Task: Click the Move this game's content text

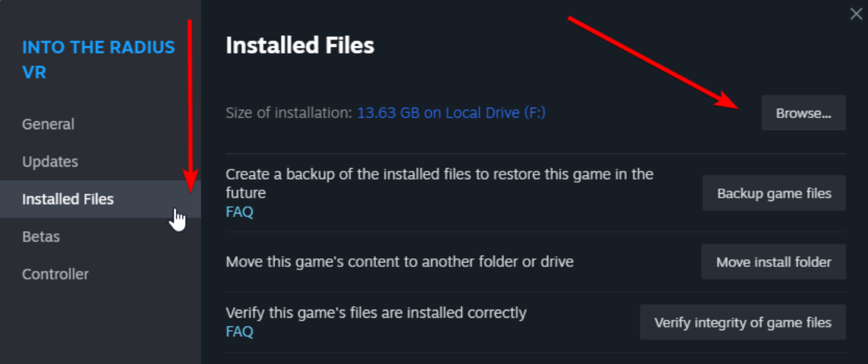Action: point(399,261)
